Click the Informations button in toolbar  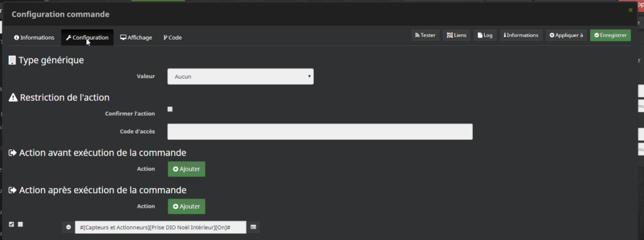pyautogui.click(x=521, y=35)
